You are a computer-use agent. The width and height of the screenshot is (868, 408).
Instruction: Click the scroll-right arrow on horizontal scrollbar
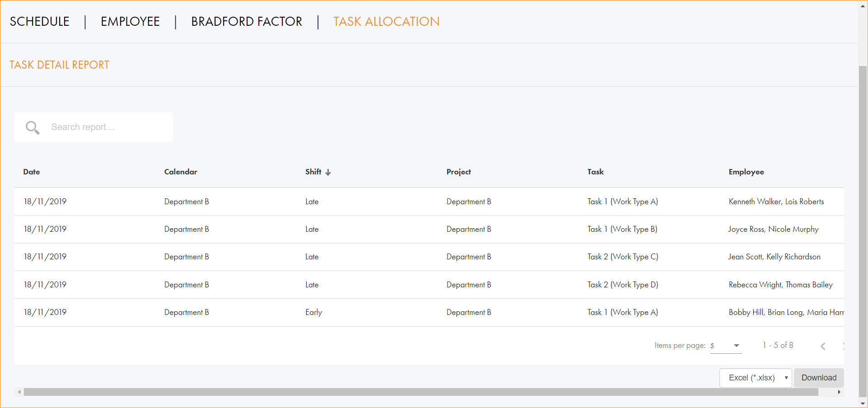pos(839,392)
